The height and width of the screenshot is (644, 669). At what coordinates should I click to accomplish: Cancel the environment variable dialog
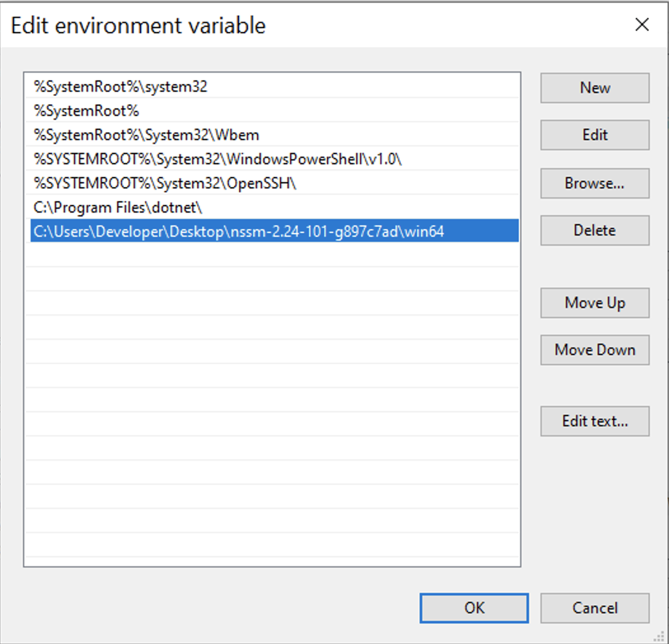point(595,608)
